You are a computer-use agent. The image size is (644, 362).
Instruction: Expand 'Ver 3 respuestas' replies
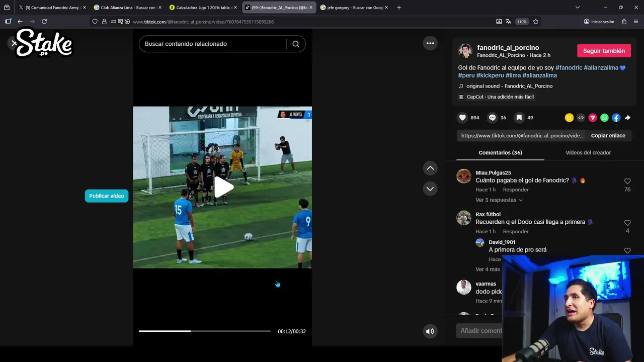[x=499, y=200]
